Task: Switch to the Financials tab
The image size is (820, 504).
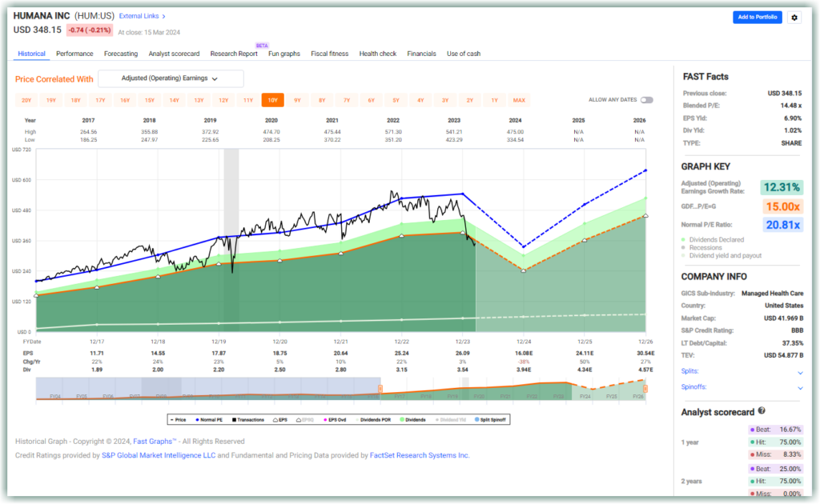Action: (x=421, y=54)
